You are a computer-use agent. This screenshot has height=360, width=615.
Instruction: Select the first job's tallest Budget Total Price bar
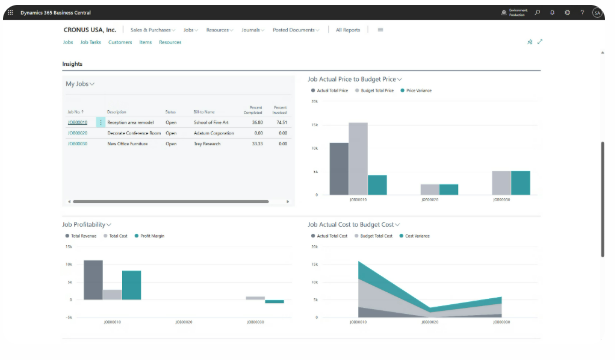(x=358, y=159)
